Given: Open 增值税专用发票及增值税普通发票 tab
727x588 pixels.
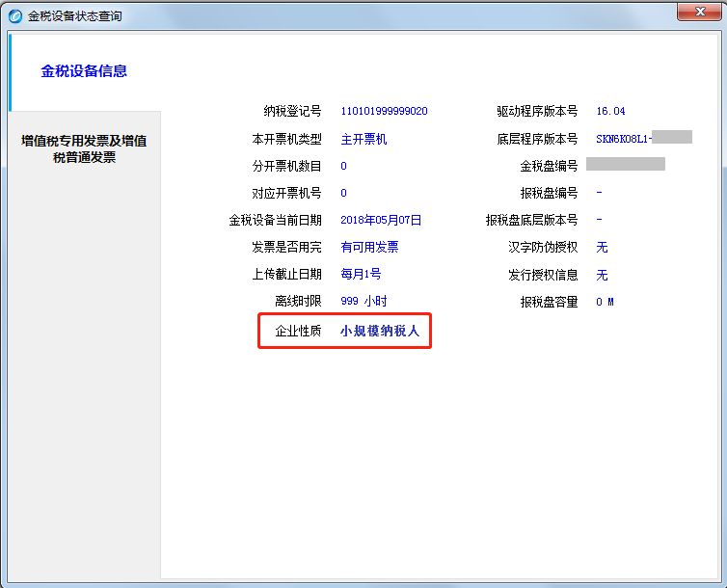Looking at the screenshot, I should (x=84, y=148).
